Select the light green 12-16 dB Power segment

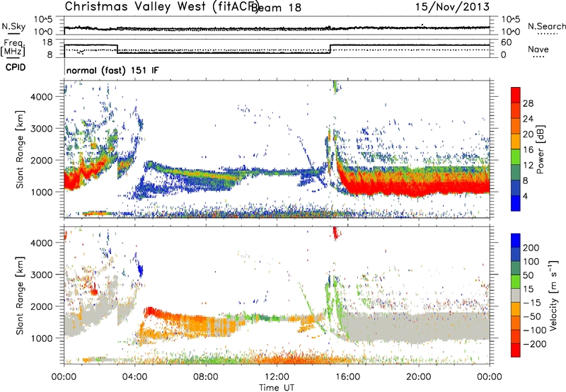516,157
